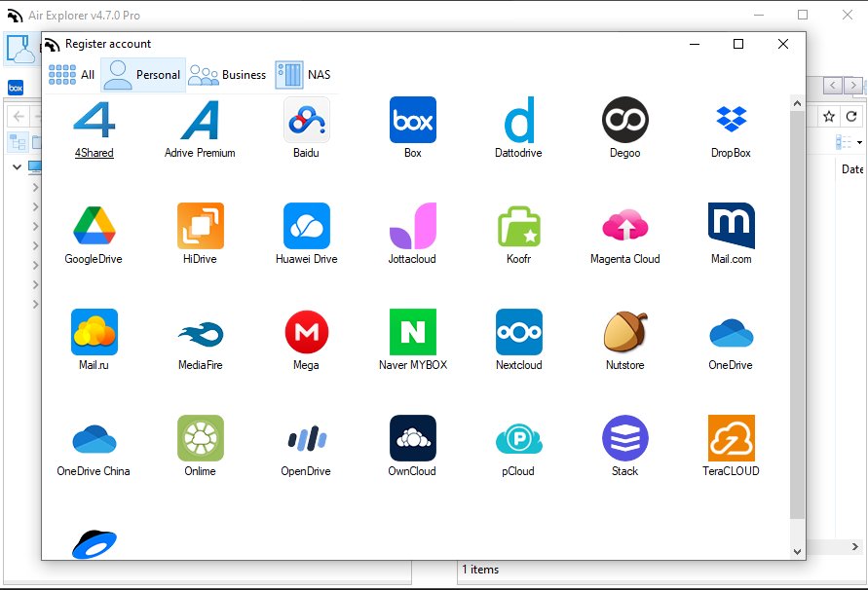The image size is (868, 590).
Task: Select the pCloud icon
Action: (x=519, y=438)
